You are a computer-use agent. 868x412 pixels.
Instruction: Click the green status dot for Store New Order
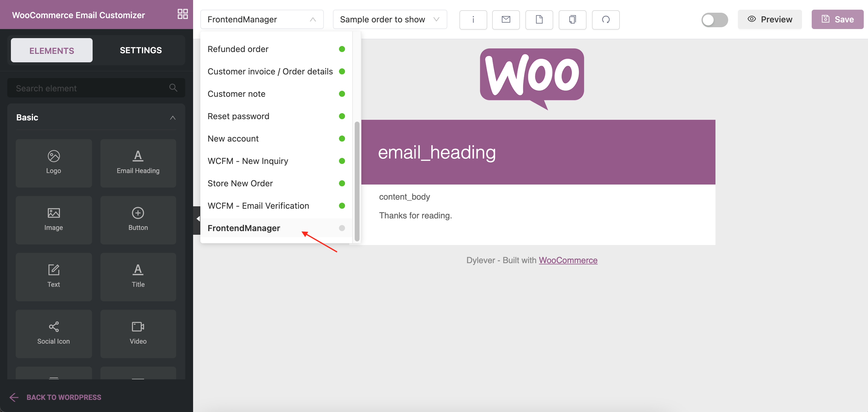[342, 183]
